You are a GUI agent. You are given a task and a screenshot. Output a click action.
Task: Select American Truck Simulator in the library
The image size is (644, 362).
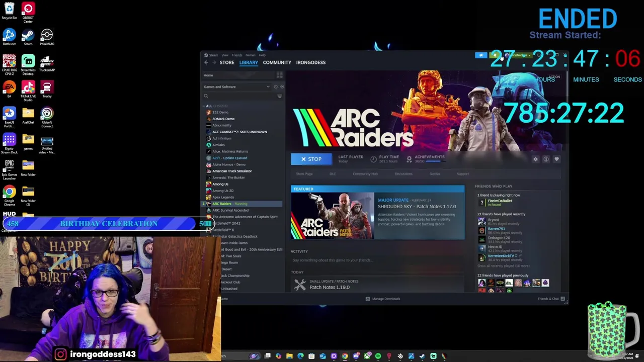(232, 171)
